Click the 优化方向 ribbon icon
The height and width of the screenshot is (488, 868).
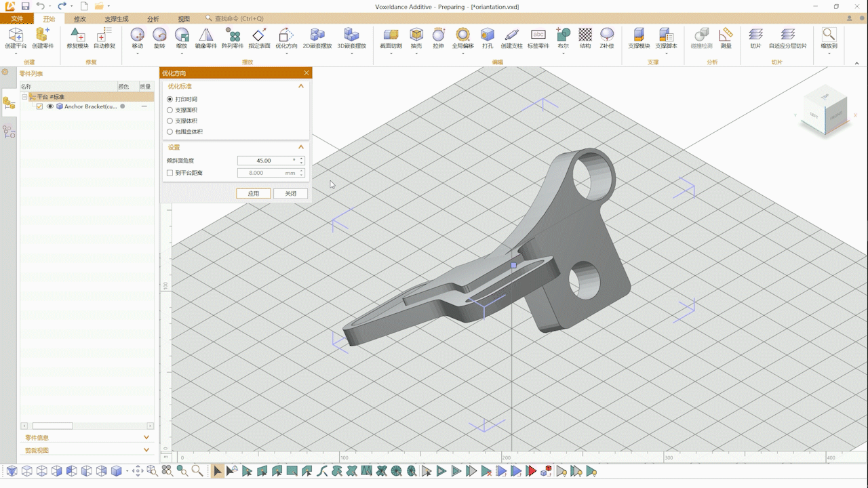pyautogui.click(x=286, y=35)
